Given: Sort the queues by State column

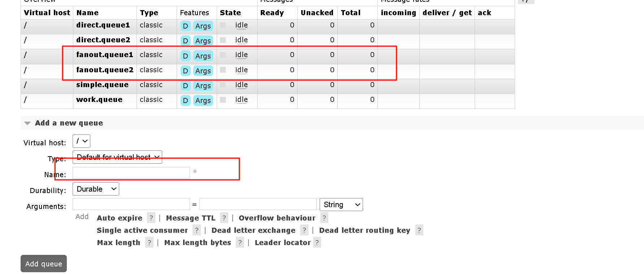Looking at the screenshot, I should pos(230,13).
